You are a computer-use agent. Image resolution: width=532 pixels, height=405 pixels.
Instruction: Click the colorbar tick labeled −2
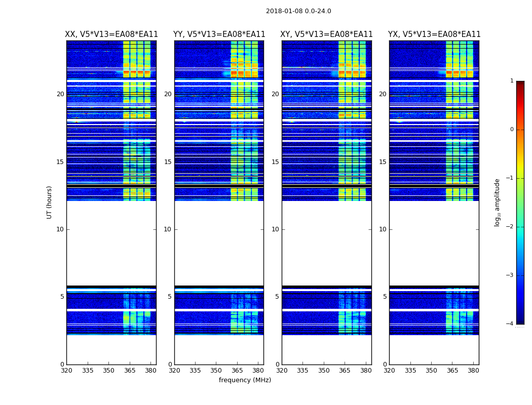[510, 226]
